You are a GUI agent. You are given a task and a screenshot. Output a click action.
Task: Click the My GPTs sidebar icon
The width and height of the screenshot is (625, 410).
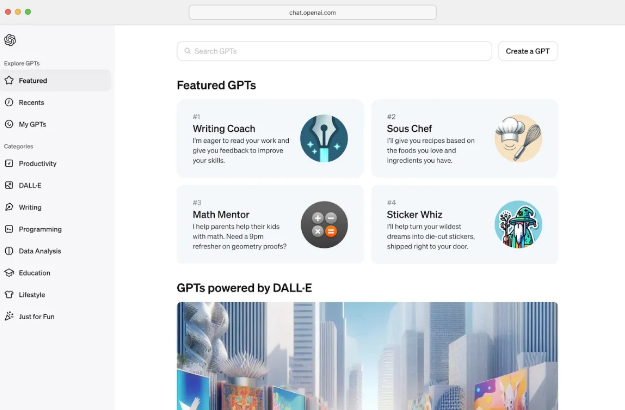(x=9, y=124)
